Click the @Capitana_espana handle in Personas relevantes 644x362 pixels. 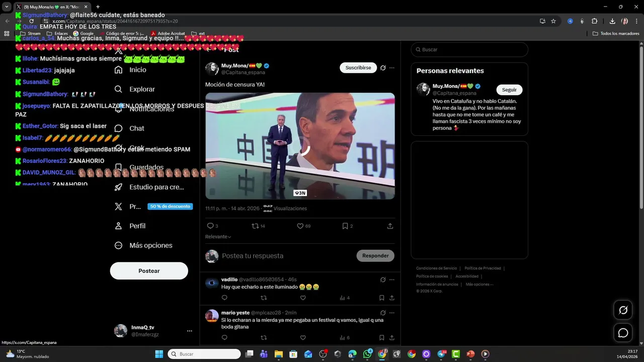(454, 93)
